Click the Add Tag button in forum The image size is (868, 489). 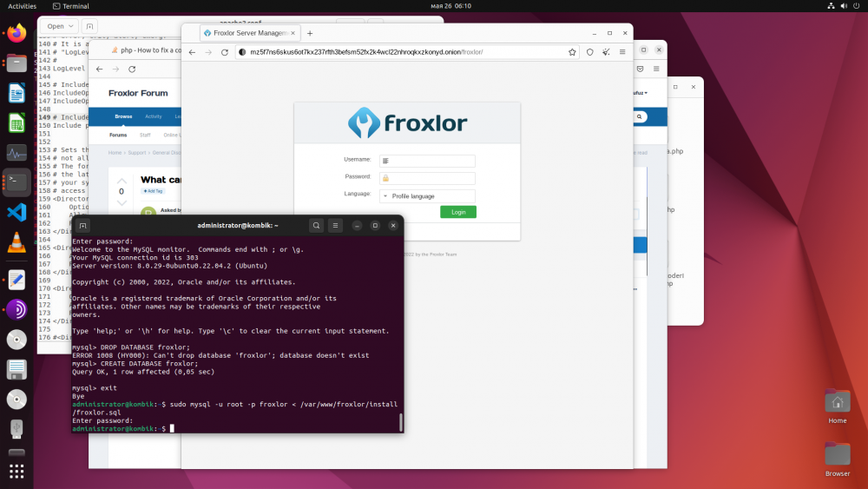pyautogui.click(x=153, y=191)
